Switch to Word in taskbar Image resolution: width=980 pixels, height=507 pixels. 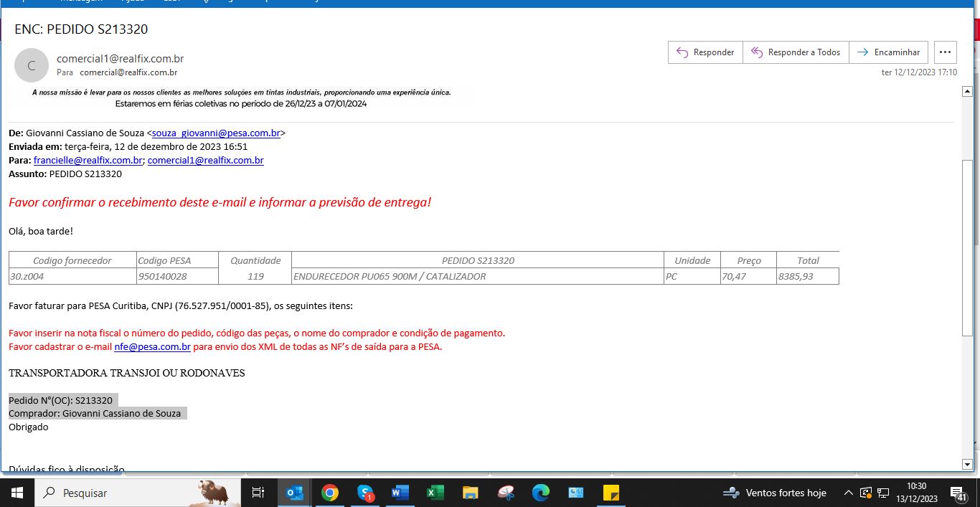(400, 493)
